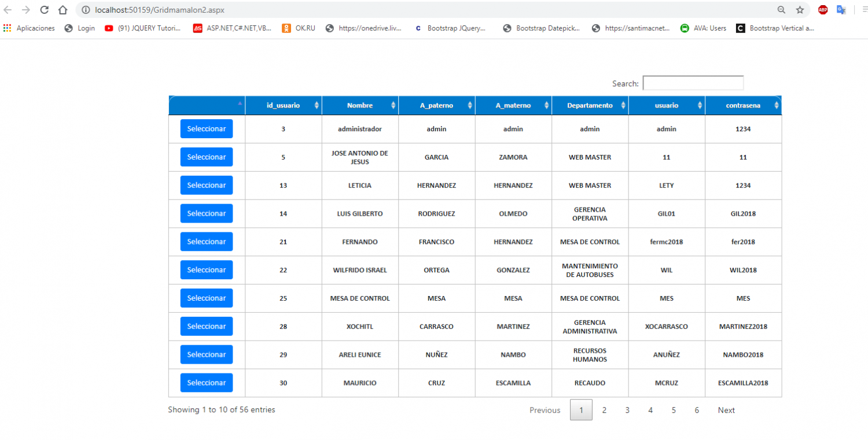Image resolution: width=868 pixels, height=440 pixels.
Task: Open the Login bookmark
Action: 80,28
